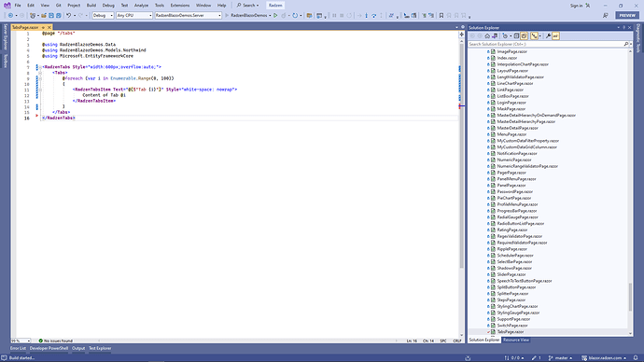Open the Debug configuration dropdown
The height and width of the screenshot is (362, 644).
[103, 15]
